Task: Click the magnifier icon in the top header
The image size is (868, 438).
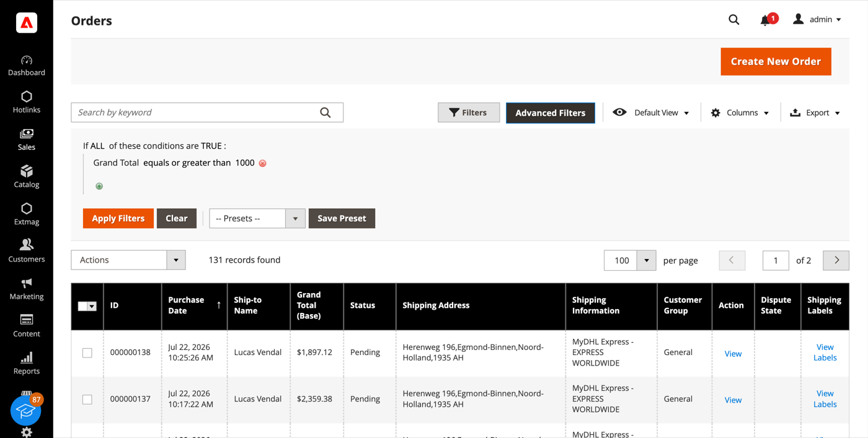Action: (734, 20)
